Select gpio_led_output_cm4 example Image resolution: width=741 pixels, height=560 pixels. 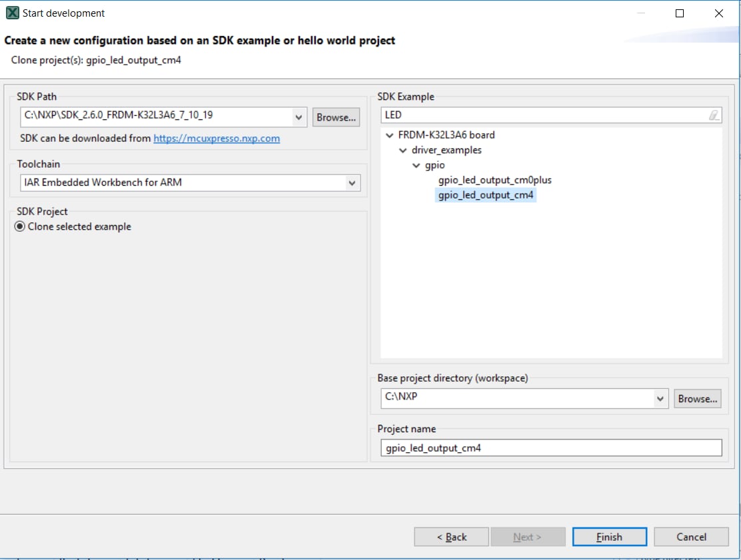pyautogui.click(x=486, y=195)
